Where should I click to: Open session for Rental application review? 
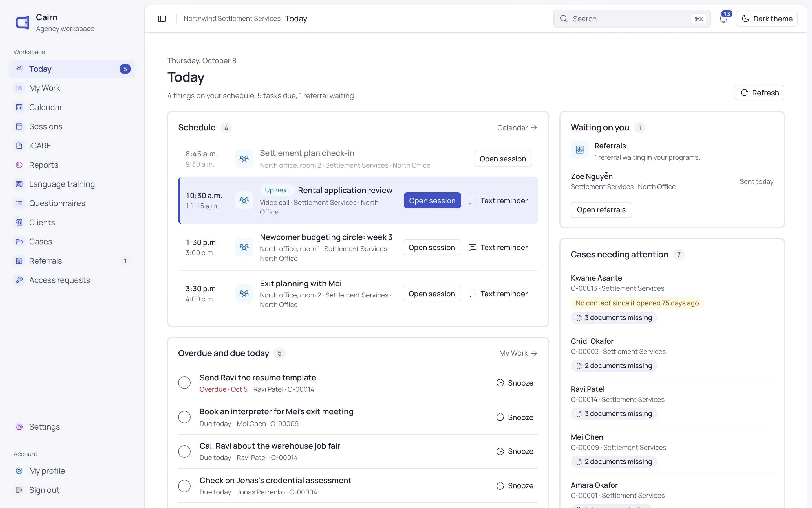click(432, 201)
